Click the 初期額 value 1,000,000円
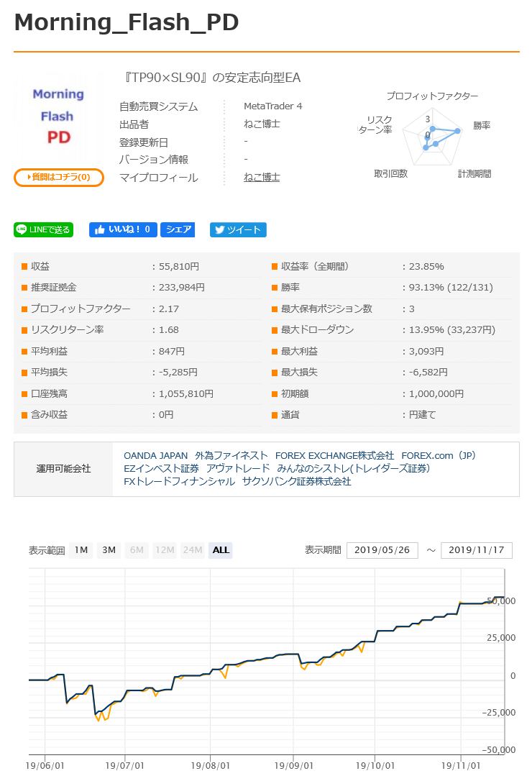 [436, 394]
